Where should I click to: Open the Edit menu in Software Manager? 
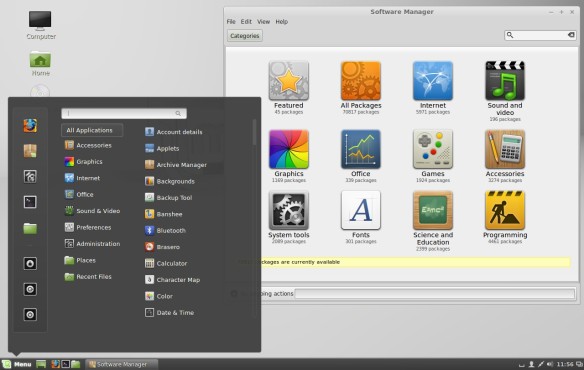(246, 22)
